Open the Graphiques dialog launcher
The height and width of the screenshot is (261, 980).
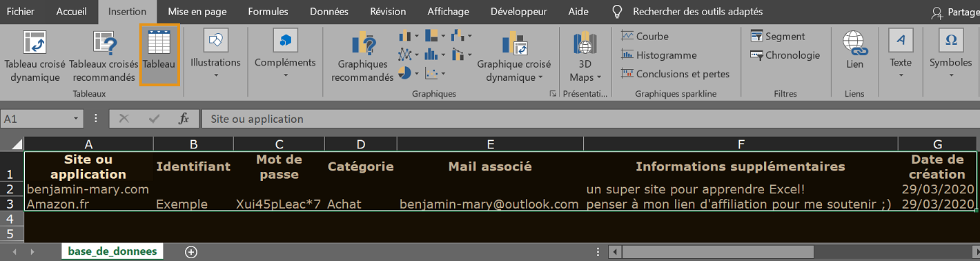pyautogui.click(x=552, y=93)
